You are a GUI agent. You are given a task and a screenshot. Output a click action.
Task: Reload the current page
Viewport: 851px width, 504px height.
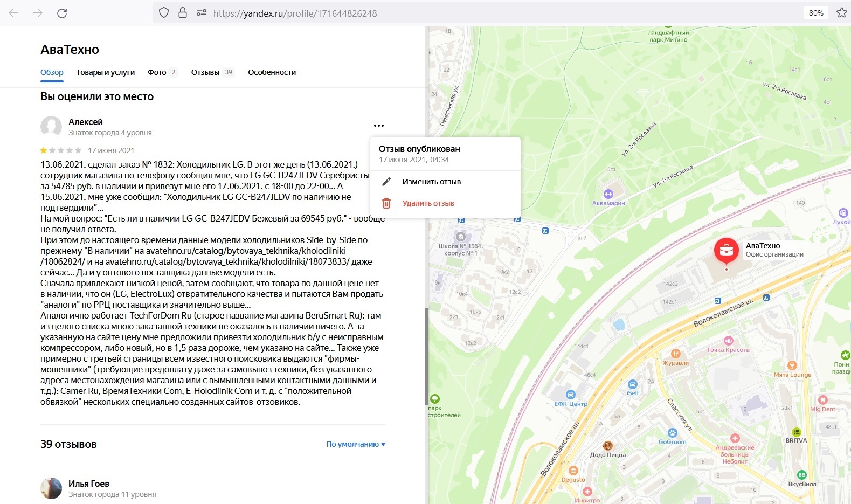[62, 13]
